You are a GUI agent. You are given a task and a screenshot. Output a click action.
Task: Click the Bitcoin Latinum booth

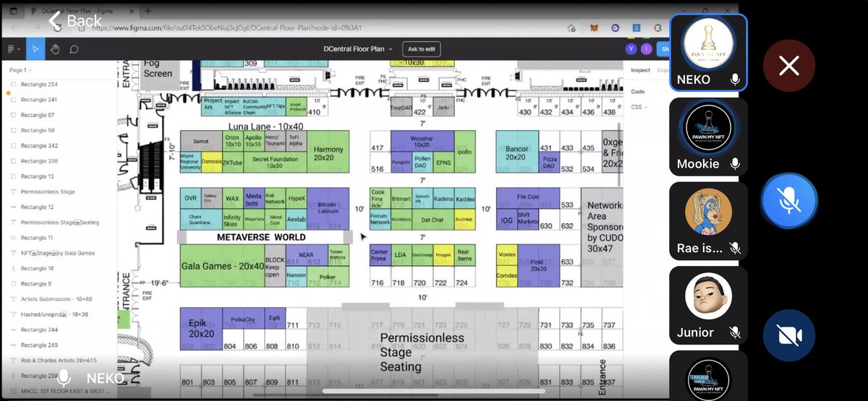tap(328, 209)
